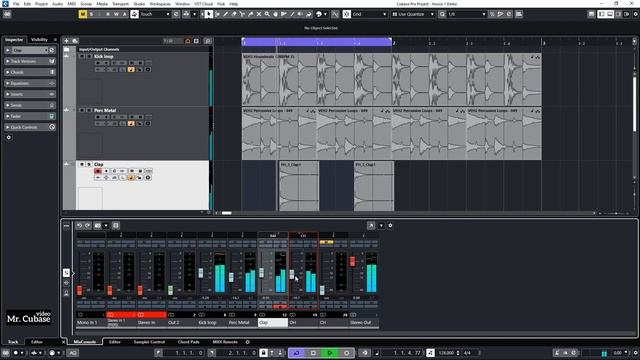Image resolution: width=640 pixels, height=360 pixels.
Task: Expand the Fader inspector section
Action: [x=30, y=116]
